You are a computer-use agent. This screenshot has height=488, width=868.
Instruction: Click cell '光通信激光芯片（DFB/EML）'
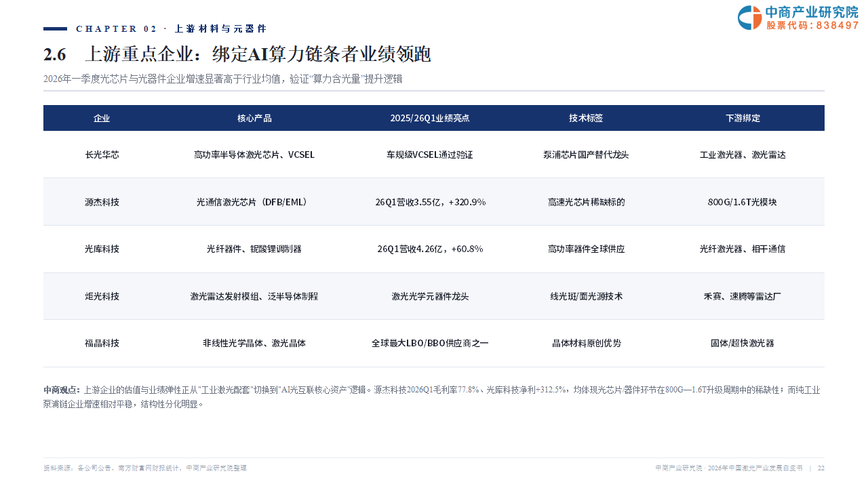[x=254, y=202]
